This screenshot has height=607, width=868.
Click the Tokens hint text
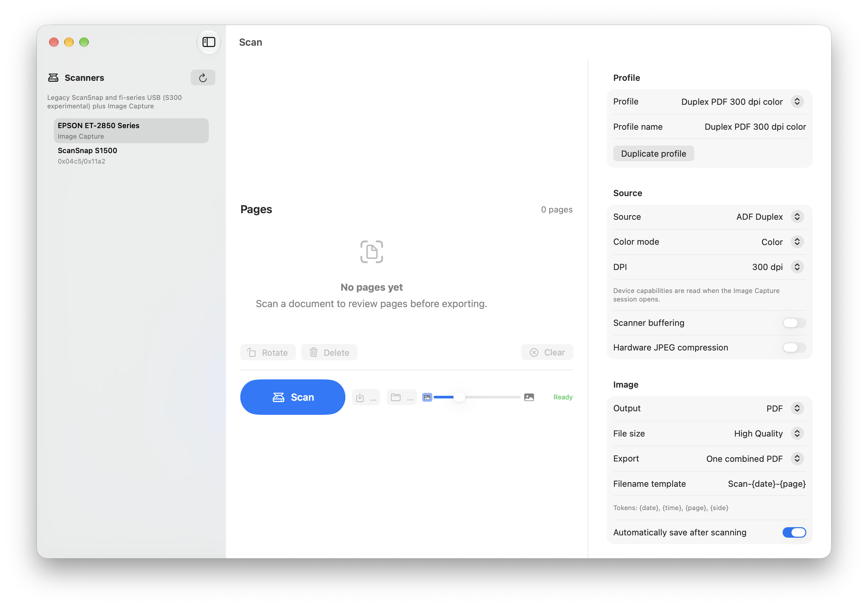[x=671, y=508]
